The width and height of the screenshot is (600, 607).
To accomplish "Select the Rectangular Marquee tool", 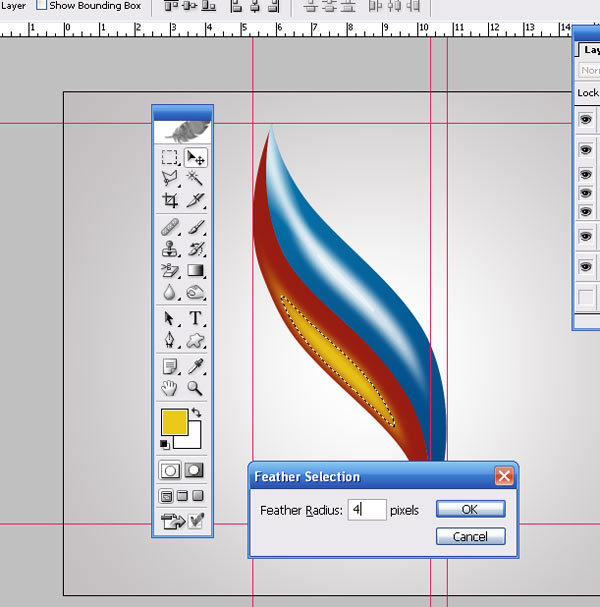I will point(171,158).
